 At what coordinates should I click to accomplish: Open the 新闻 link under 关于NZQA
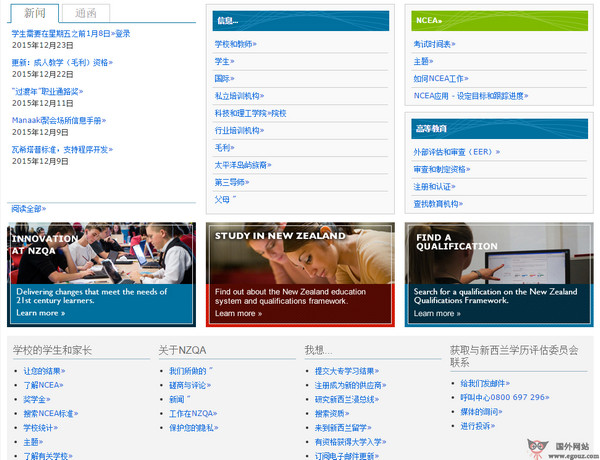click(180, 400)
